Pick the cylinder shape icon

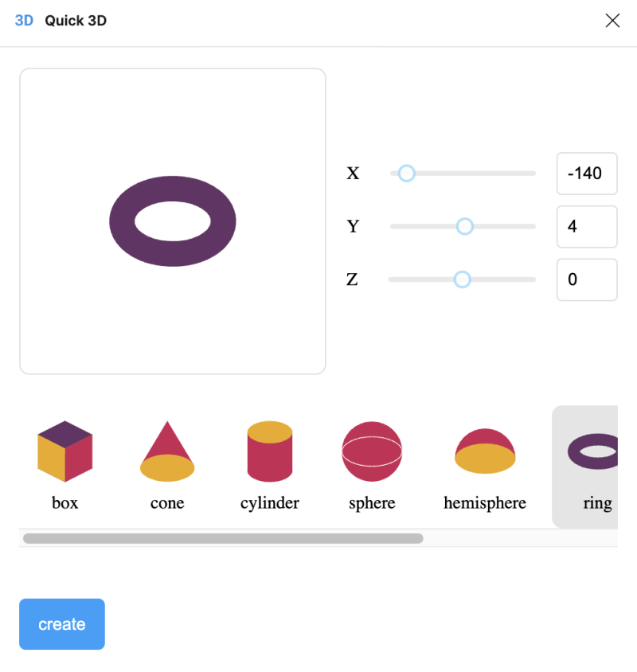tap(270, 451)
